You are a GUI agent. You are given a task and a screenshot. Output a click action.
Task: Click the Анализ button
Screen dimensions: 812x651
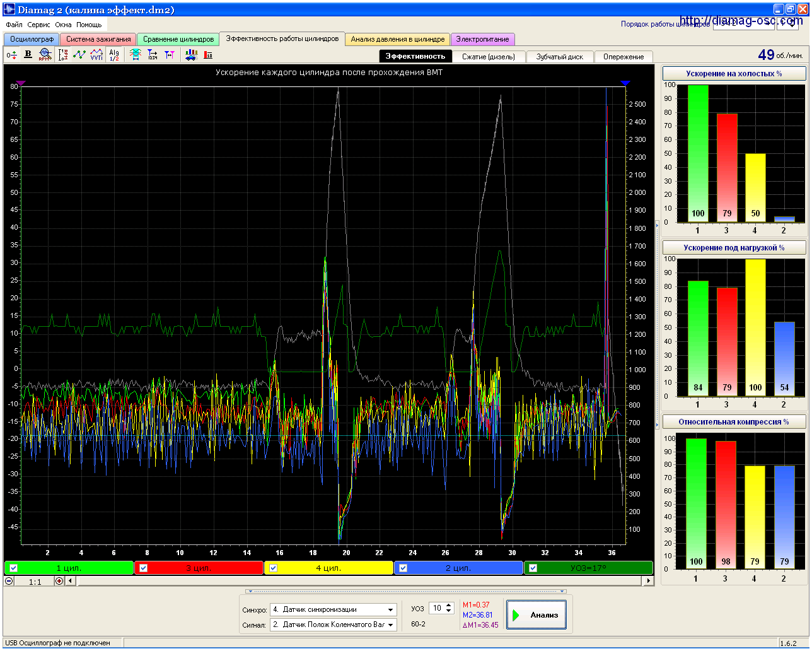click(536, 615)
